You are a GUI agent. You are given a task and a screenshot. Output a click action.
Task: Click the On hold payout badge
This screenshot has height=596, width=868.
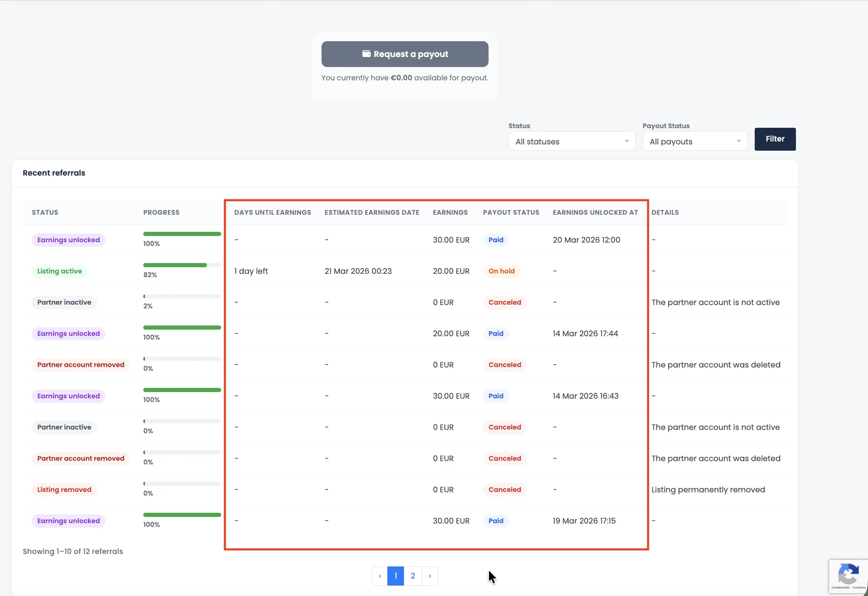501,271
